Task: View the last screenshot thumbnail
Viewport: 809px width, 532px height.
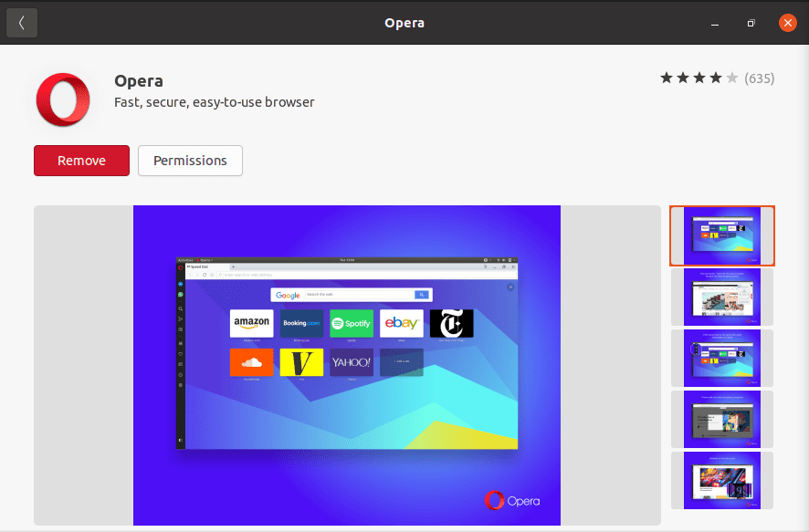Action: point(721,480)
